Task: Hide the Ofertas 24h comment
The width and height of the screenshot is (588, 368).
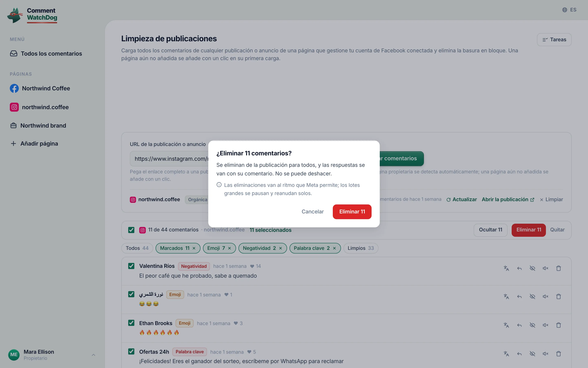Action: point(532,354)
